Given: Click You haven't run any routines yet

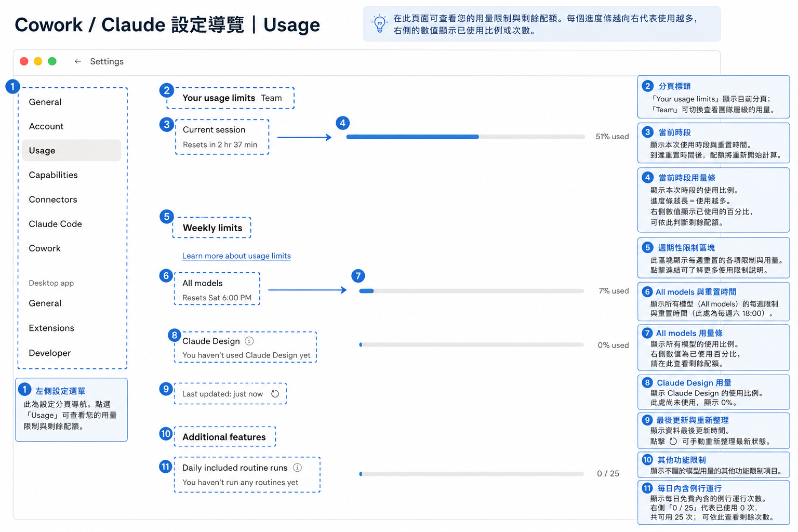Looking at the screenshot, I should [240, 482].
